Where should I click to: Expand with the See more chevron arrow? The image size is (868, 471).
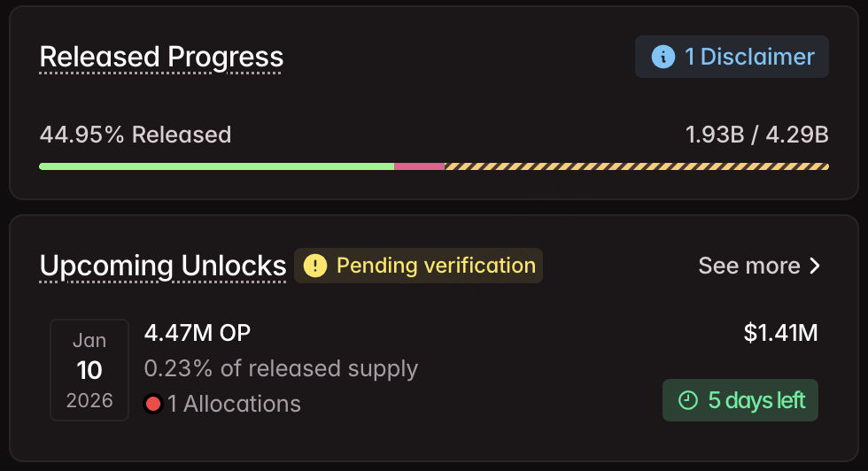[816, 266]
